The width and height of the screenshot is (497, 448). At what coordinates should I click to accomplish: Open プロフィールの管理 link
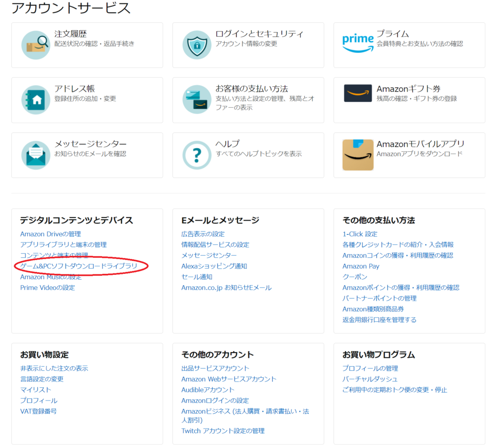click(370, 368)
